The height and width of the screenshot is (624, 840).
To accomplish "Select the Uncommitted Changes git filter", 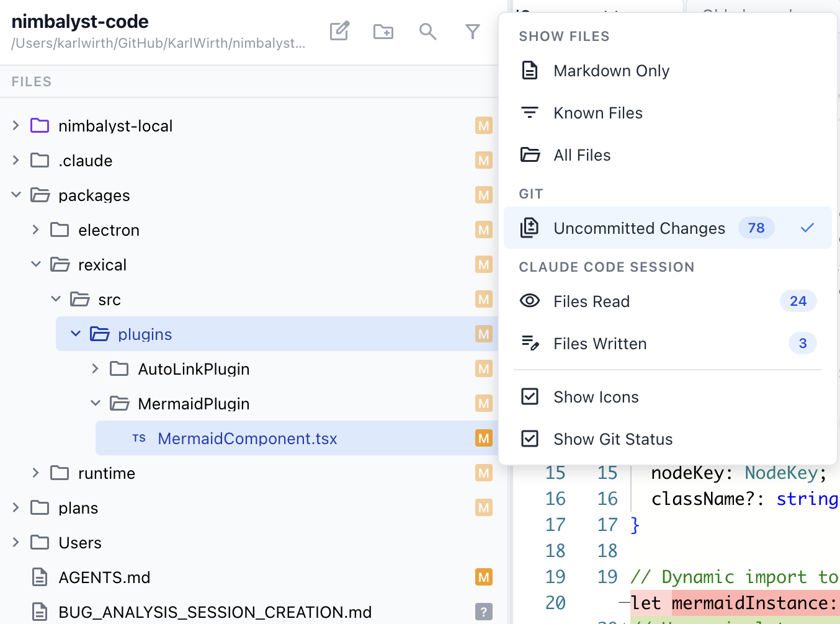I will point(668,228).
